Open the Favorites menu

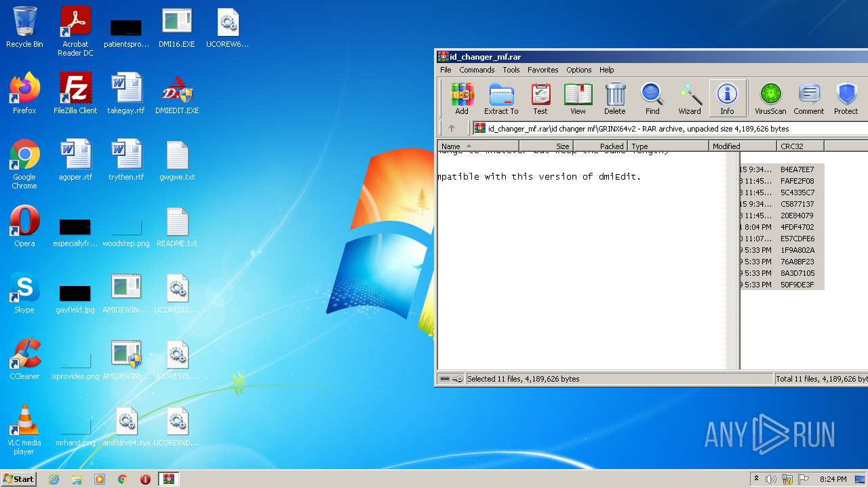(543, 70)
